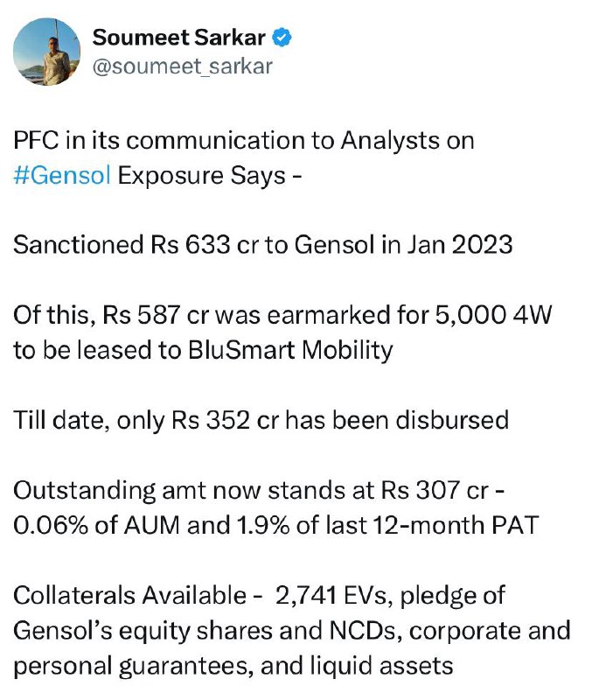Click the line starting 'Of this, Rs 587 cr'
Image resolution: width=592 pixels, height=700 pixels.
282,315
